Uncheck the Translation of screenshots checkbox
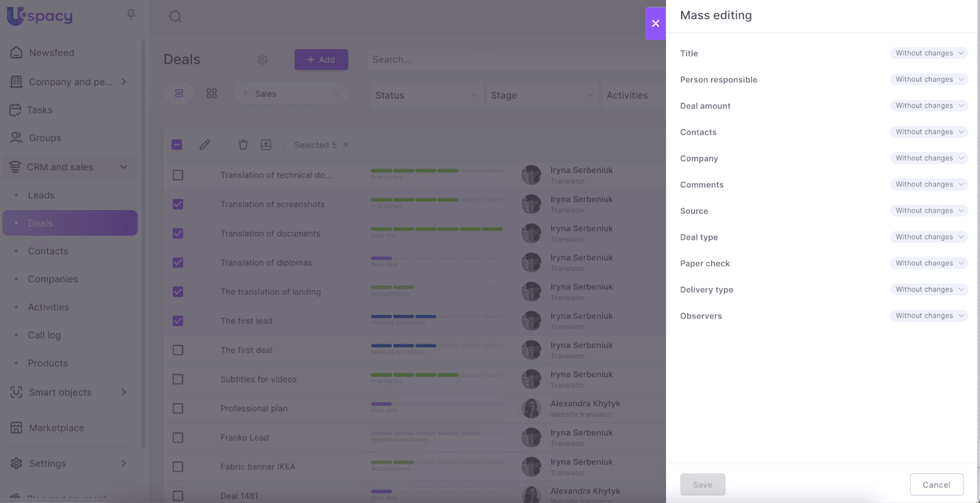This screenshot has width=980, height=503. 178,204
